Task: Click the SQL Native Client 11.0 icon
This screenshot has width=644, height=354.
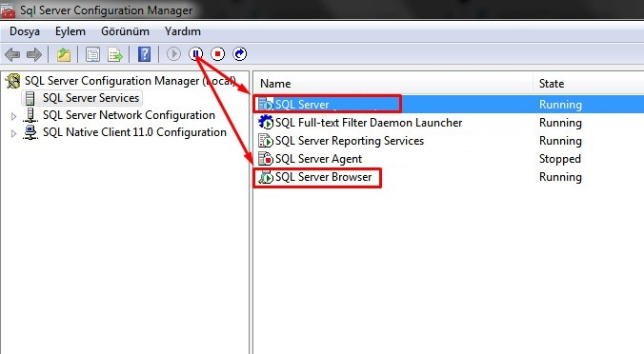Action: [30, 132]
